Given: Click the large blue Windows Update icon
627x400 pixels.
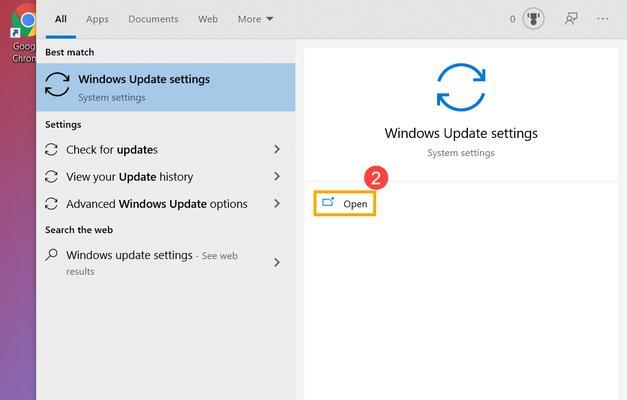Looking at the screenshot, I should [461, 87].
